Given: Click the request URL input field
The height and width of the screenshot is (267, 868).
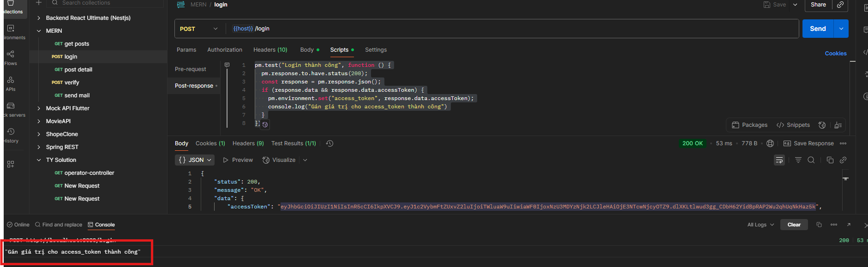Looking at the screenshot, I should click(508, 29).
